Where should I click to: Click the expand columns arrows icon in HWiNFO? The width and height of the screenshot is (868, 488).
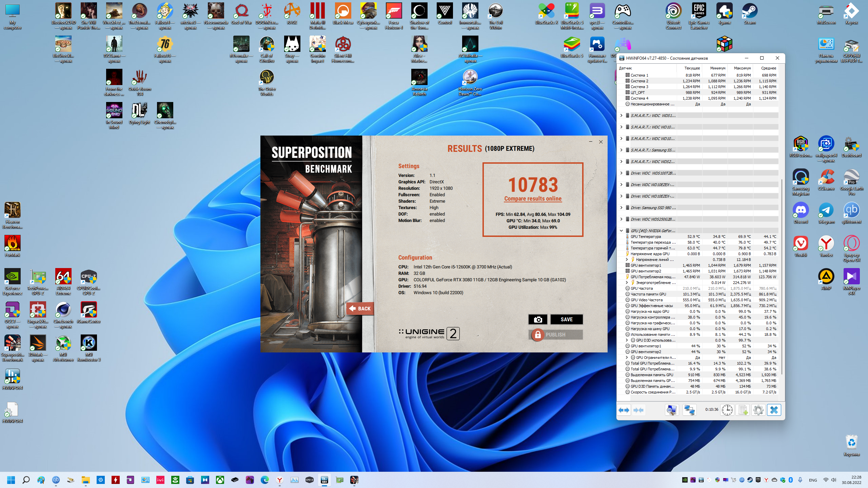click(624, 410)
